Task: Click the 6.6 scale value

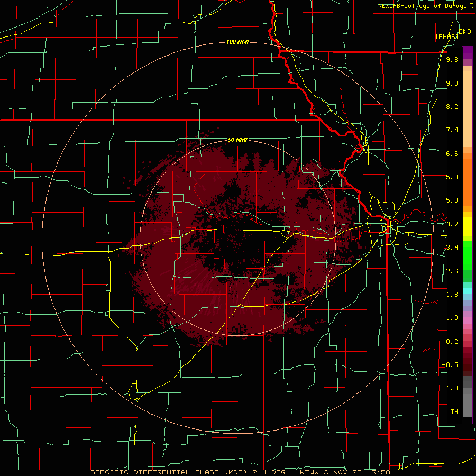Action: [x=452, y=153]
